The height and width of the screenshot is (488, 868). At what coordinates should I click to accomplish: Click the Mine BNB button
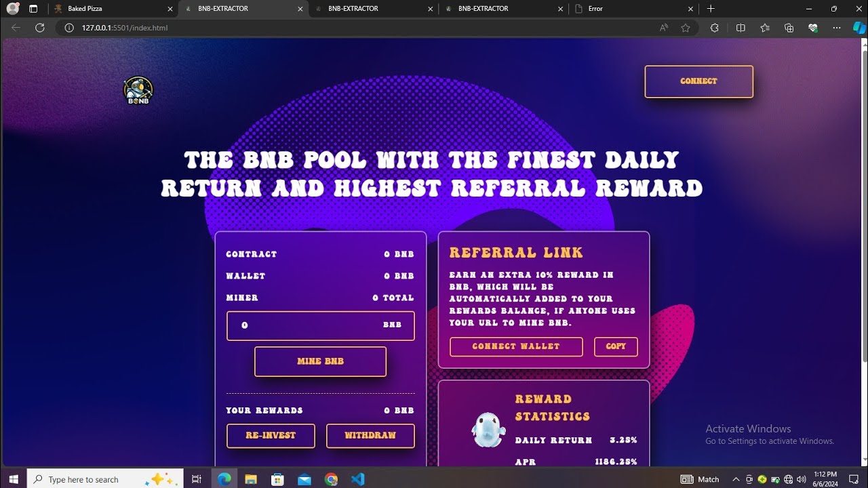pos(320,361)
